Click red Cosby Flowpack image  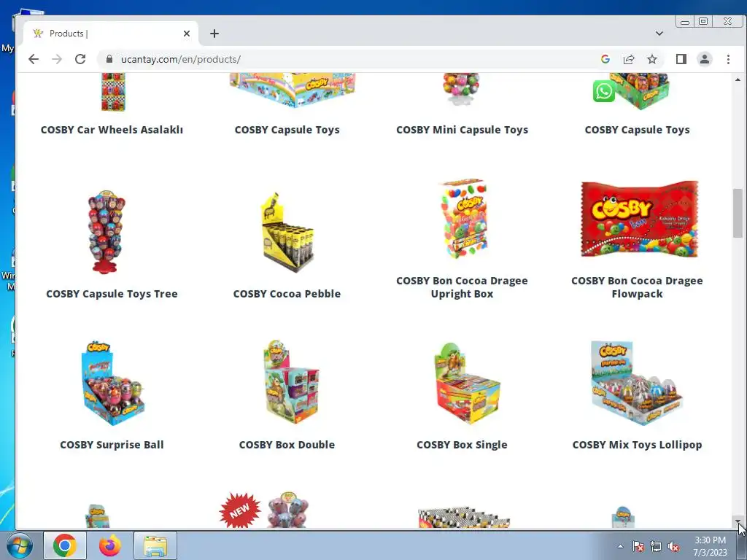tap(639, 219)
